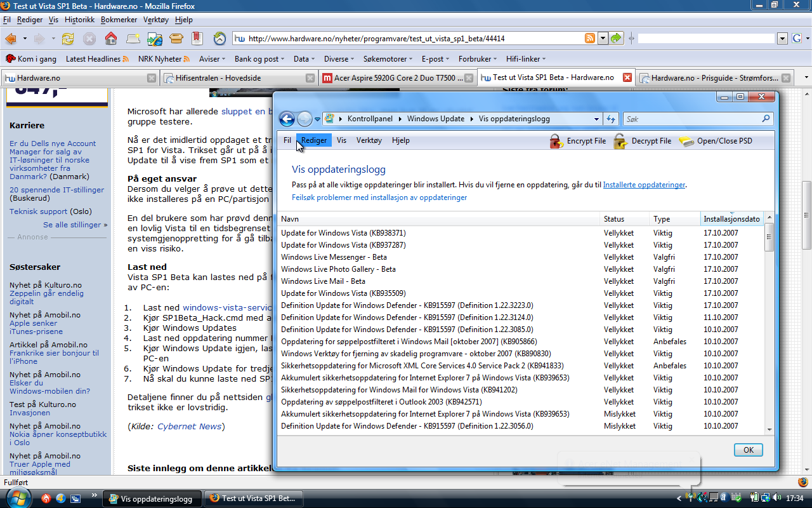Screen dimensions: 812x508
Task: Click the volume speaker tray icon
Action: pyautogui.click(x=778, y=498)
